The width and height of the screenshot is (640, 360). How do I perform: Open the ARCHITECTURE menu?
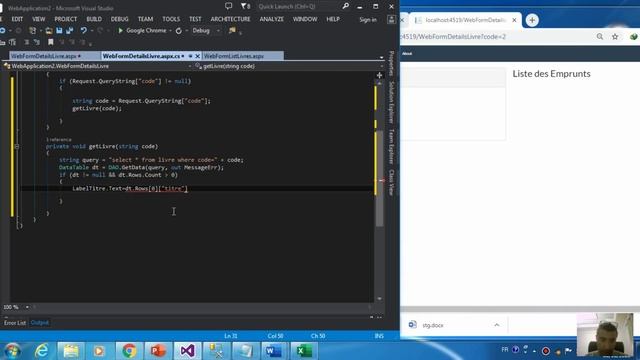[x=231, y=19]
